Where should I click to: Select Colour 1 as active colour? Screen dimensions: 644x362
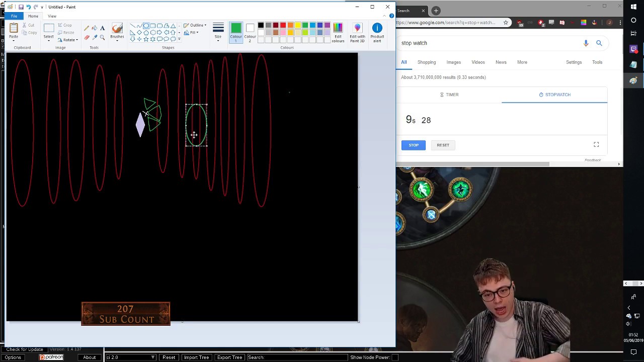pyautogui.click(x=236, y=32)
